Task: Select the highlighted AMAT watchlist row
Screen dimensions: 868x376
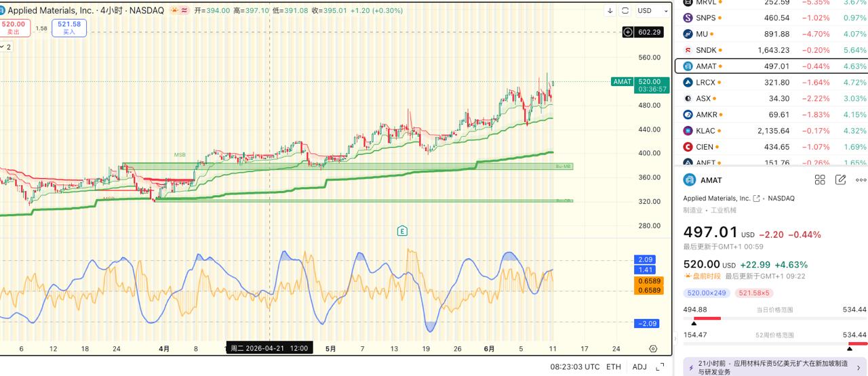Action: point(771,66)
